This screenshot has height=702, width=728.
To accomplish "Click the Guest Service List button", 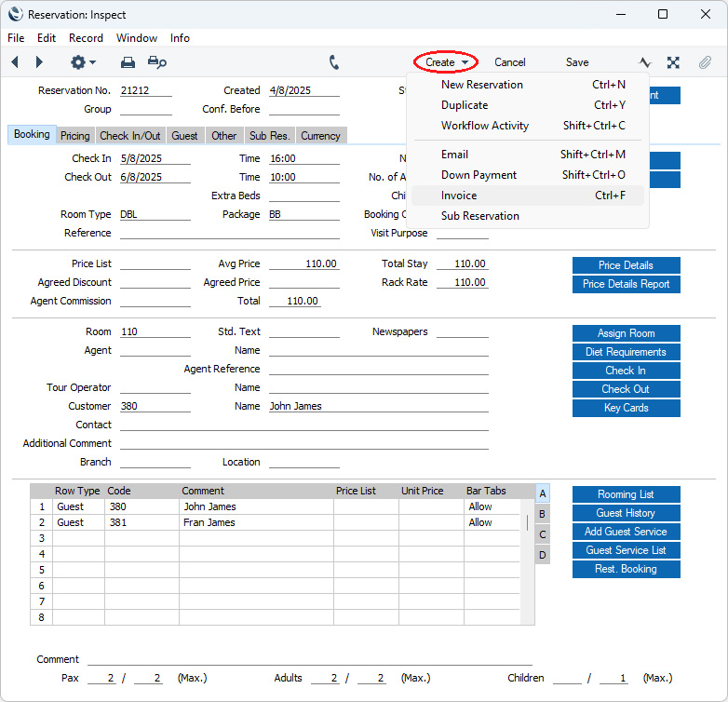I will pyautogui.click(x=626, y=550).
